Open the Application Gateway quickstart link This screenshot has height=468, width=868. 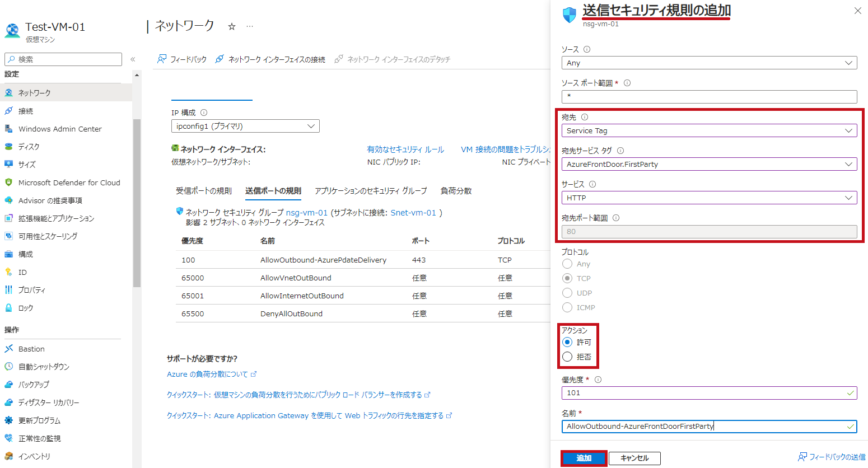(309, 415)
